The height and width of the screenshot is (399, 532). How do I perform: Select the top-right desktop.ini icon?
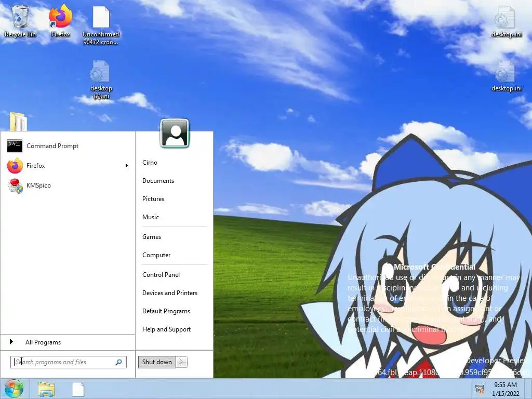(506, 22)
